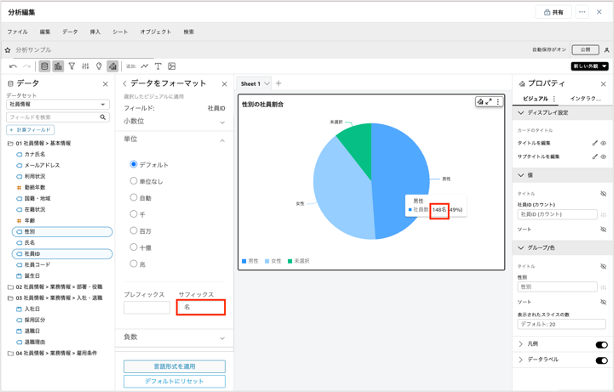Screen dimensions: 614x392
Task: Select the デフォルト unit radio button
Action: pos(134,164)
